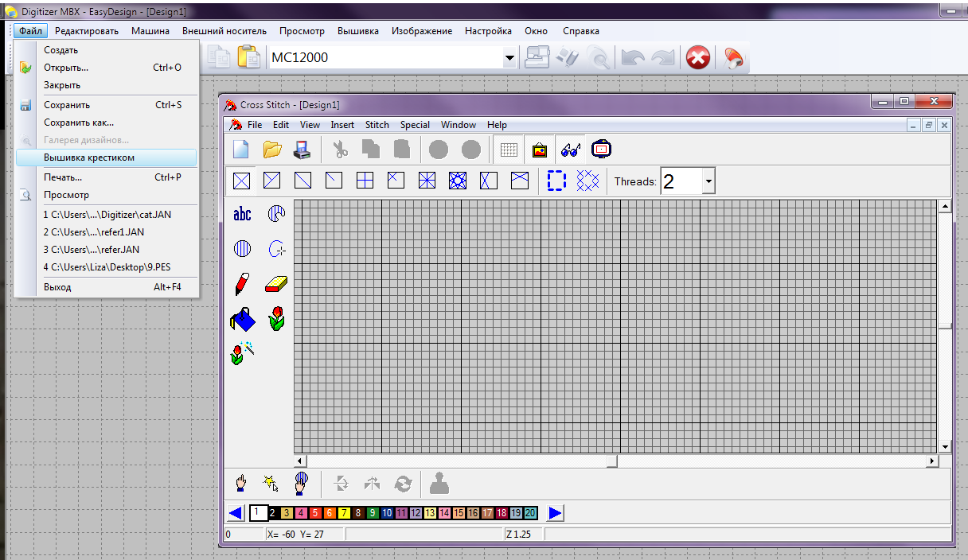
Task: Expand the Threads count dropdown
Action: (x=708, y=181)
